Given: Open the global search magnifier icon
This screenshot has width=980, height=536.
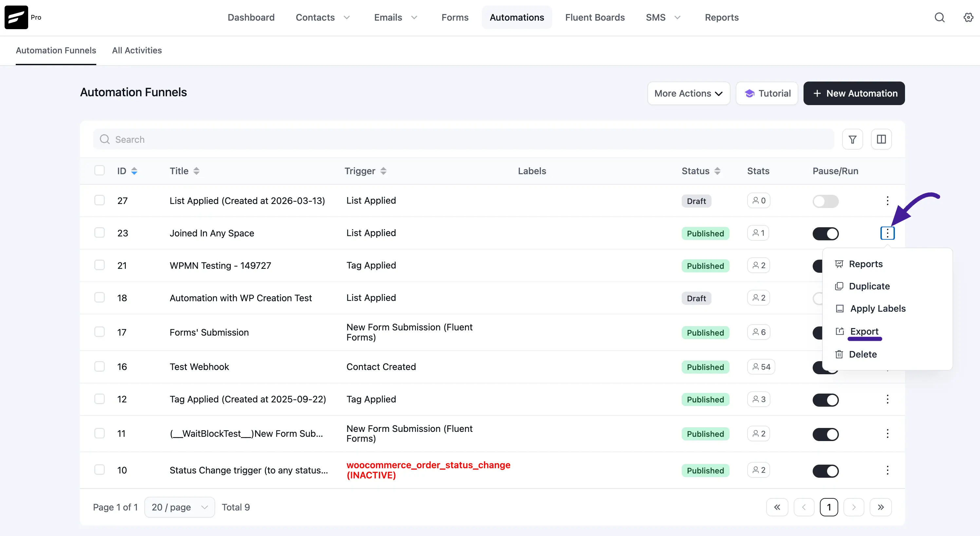Looking at the screenshot, I should [939, 17].
